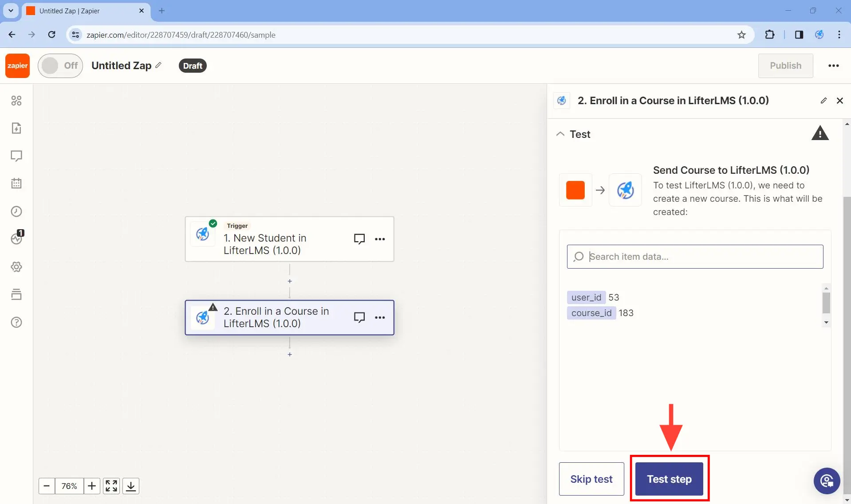Open the tab search dropdown arrow
This screenshot has width=851, height=504.
click(11, 11)
